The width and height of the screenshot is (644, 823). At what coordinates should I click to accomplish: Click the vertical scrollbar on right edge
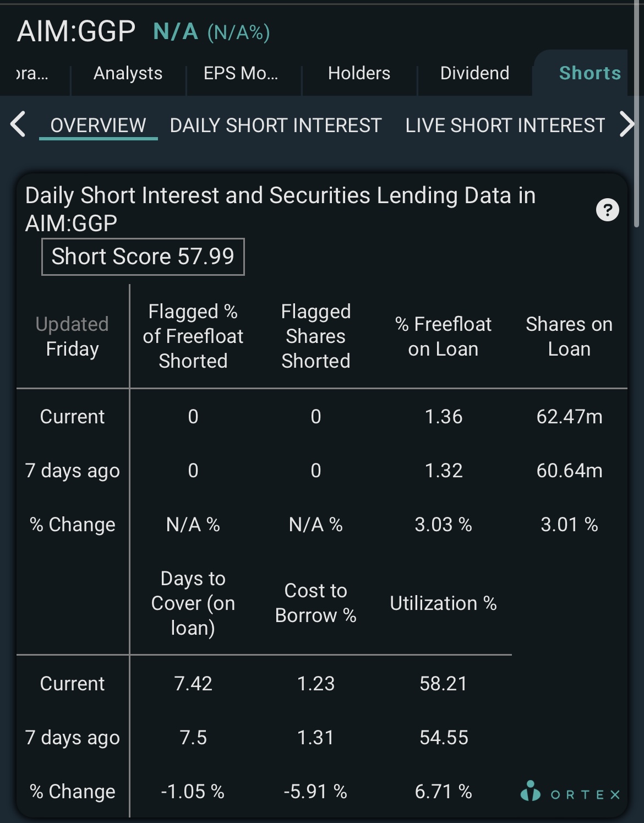click(x=637, y=116)
